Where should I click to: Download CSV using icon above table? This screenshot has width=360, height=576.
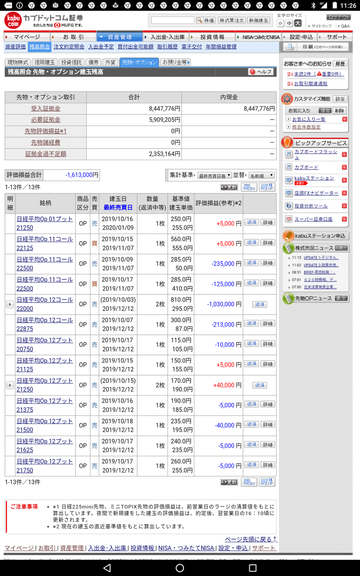[x=249, y=187]
